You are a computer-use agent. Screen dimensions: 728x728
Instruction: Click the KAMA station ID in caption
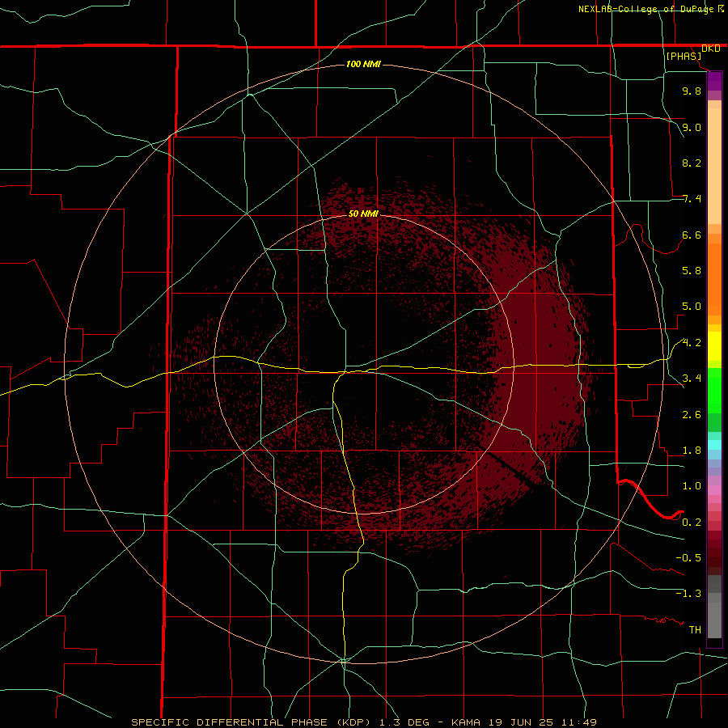tap(467, 722)
